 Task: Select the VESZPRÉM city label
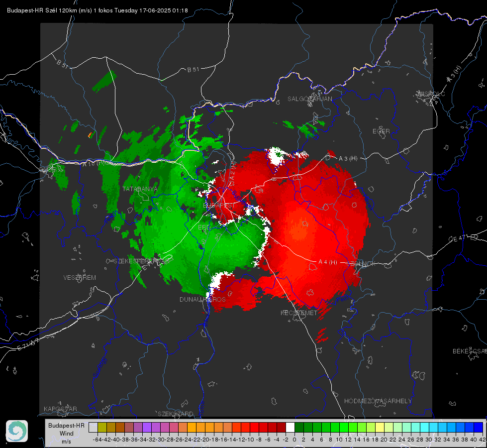click(x=80, y=277)
